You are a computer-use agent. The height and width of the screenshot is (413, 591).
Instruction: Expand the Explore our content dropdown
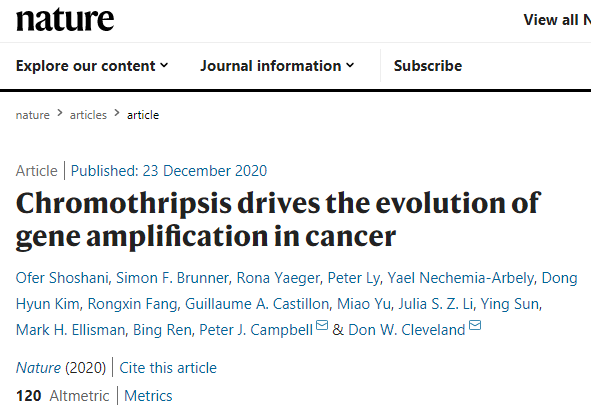coord(92,66)
